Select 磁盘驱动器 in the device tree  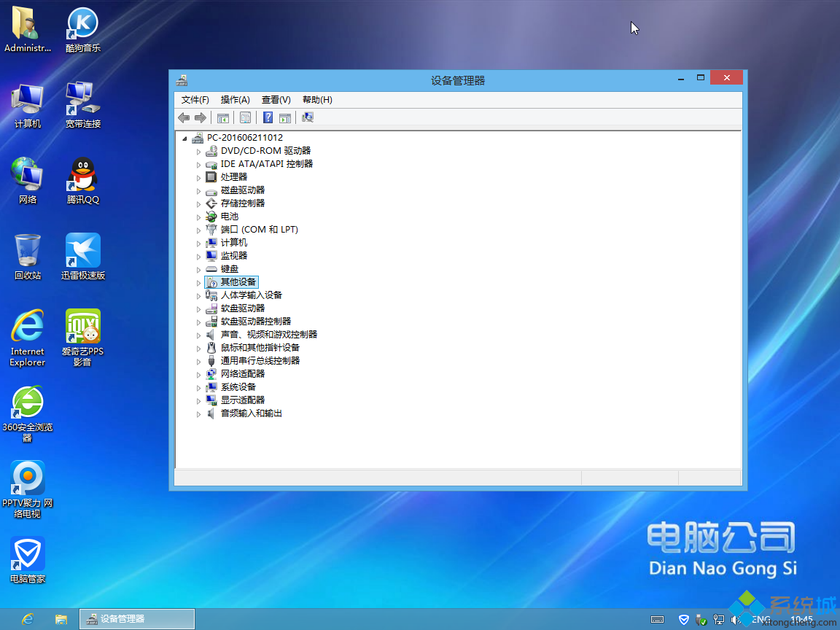[242, 190]
